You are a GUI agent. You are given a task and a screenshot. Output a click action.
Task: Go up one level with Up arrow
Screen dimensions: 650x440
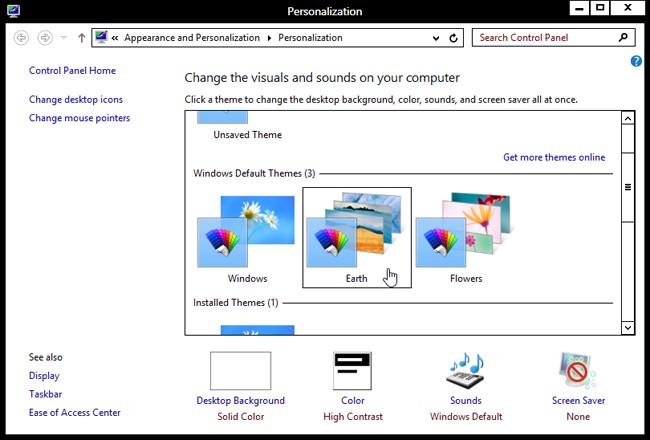pyautogui.click(x=82, y=38)
